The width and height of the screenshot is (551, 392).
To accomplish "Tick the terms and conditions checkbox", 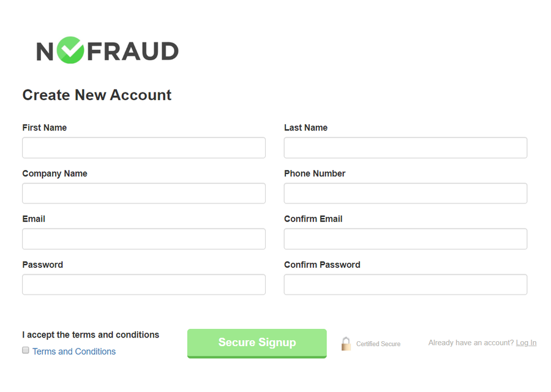I will [x=26, y=350].
